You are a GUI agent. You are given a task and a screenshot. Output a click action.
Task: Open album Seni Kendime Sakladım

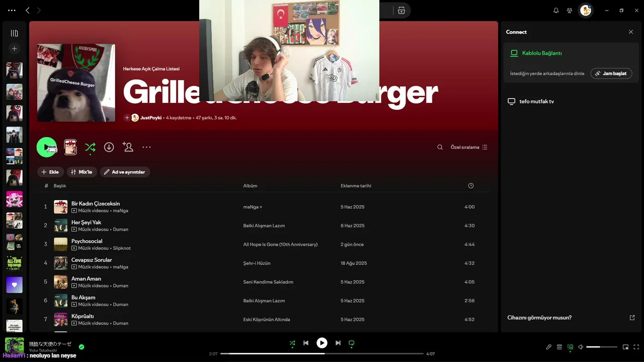pos(268,282)
